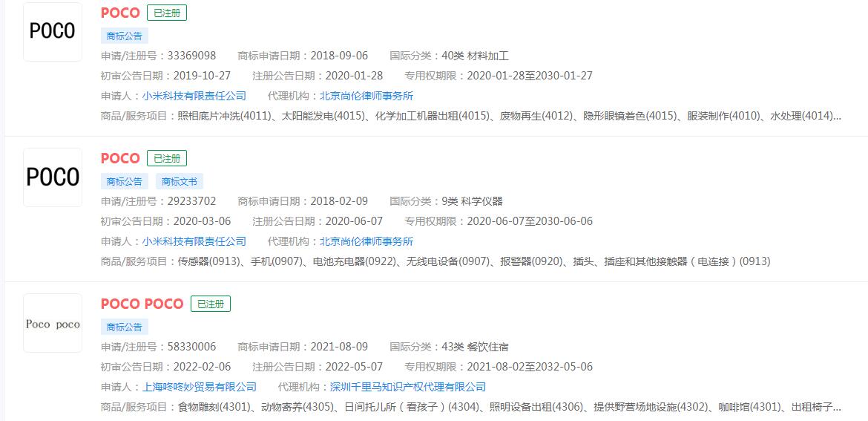
Task: Open 商标公告 tag for registration 33369098
Action: 125,36
